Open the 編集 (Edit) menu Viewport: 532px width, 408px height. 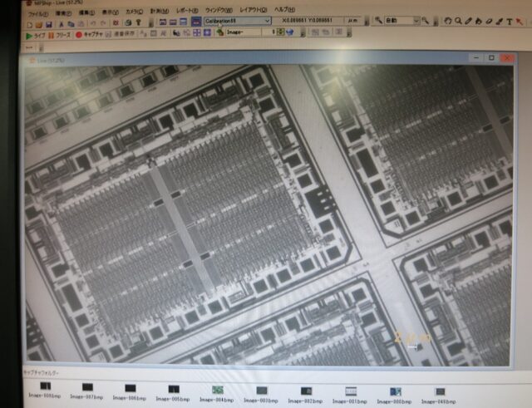(x=86, y=12)
